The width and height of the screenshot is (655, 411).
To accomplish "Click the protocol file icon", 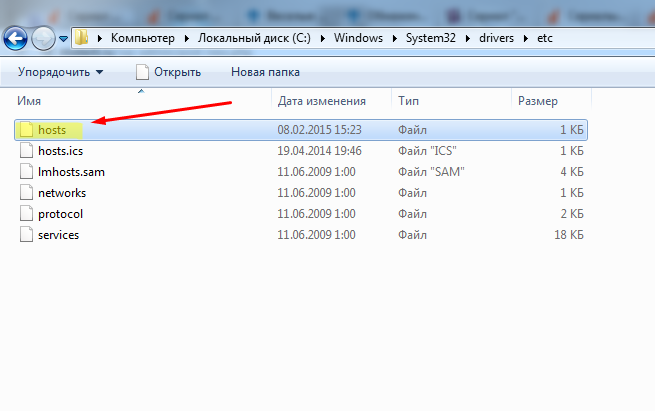I will coord(27,214).
